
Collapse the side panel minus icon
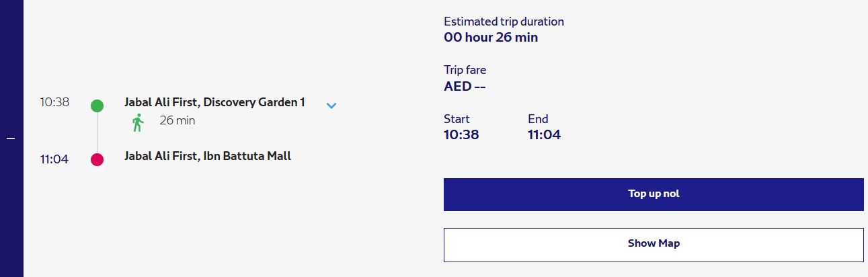[x=11, y=138]
